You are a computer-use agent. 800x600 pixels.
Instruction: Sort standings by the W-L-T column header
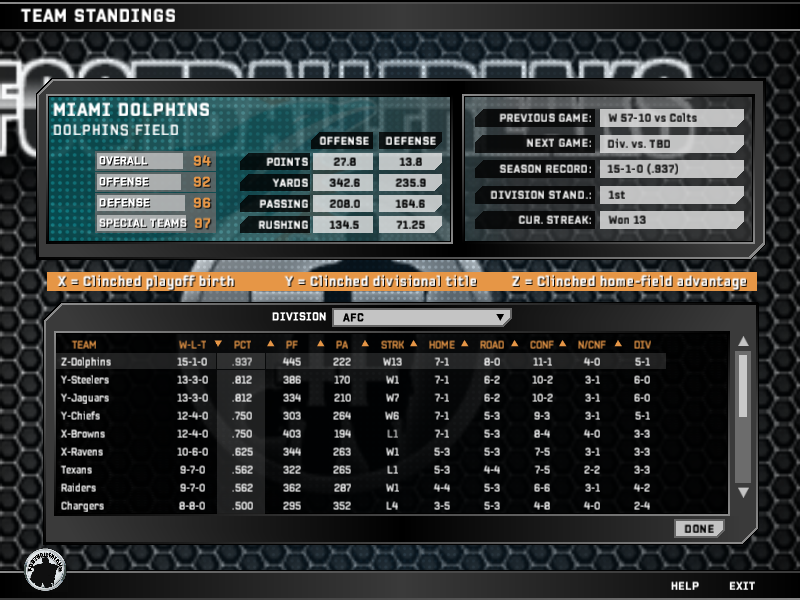192,345
